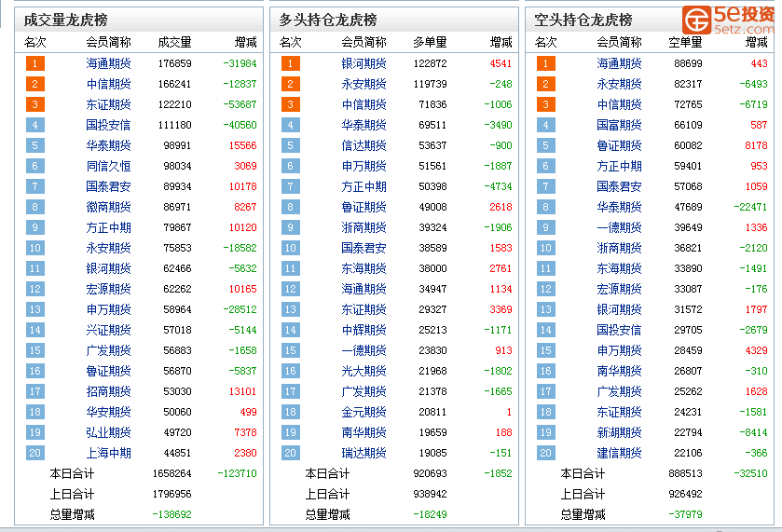
Task: Open 鲁证期货 in the 空头持仓龙虎榜 table
Action: (619, 145)
